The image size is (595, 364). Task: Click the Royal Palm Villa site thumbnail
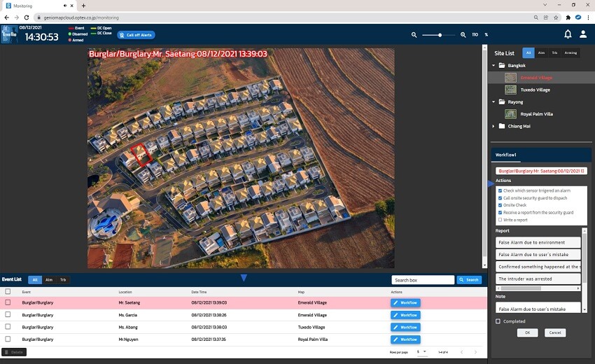click(510, 113)
